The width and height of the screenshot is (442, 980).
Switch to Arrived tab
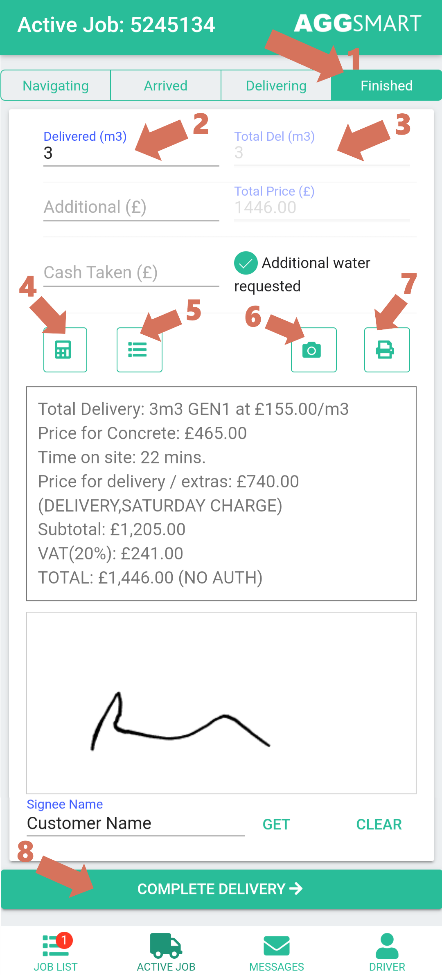click(166, 86)
